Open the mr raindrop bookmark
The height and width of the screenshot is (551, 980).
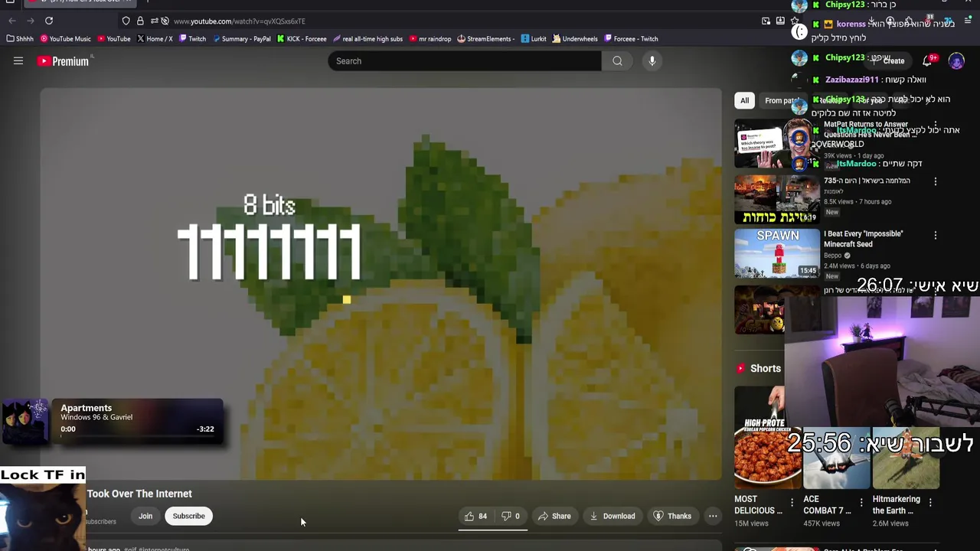tap(430, 39)
